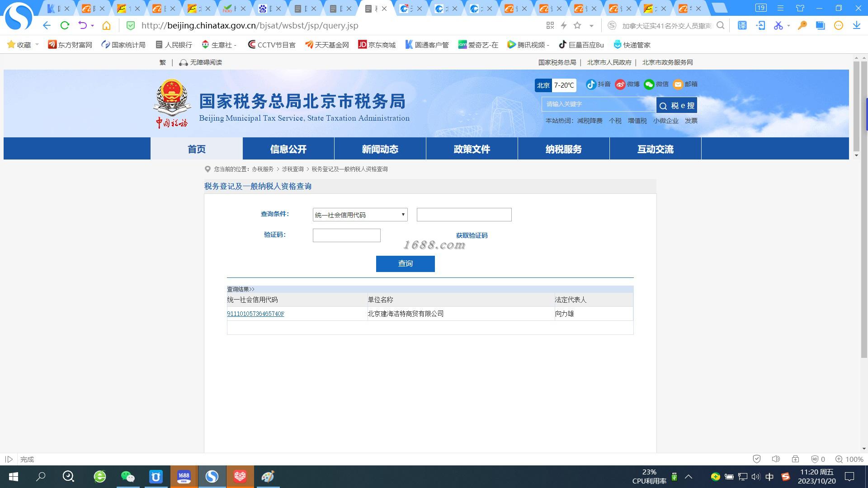Expand the screenshot tool dropdown arrow
The image size is (868, 488).
(x=788, y=26)
